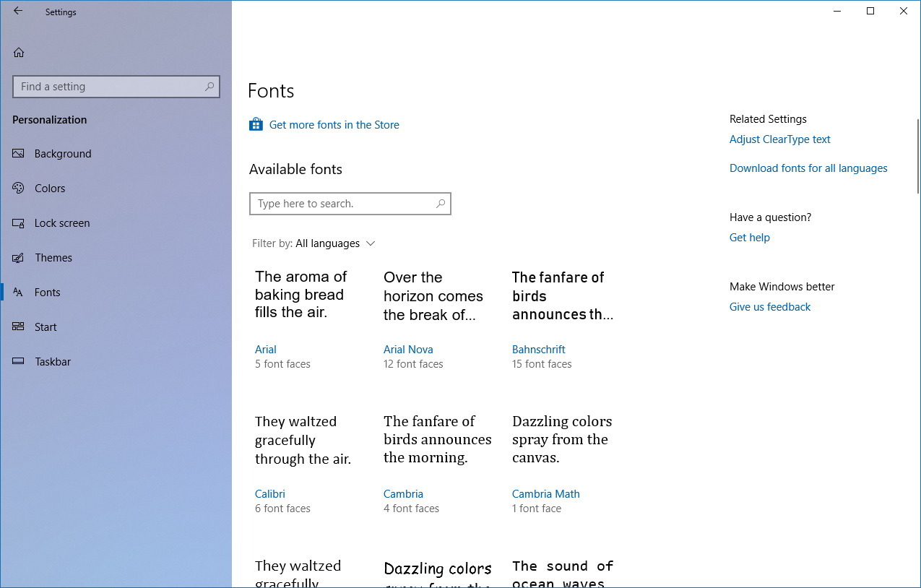The width and height of the screenshot is (921, 588).
Task: Click the Themes brush icon
Action: (19, 257)
